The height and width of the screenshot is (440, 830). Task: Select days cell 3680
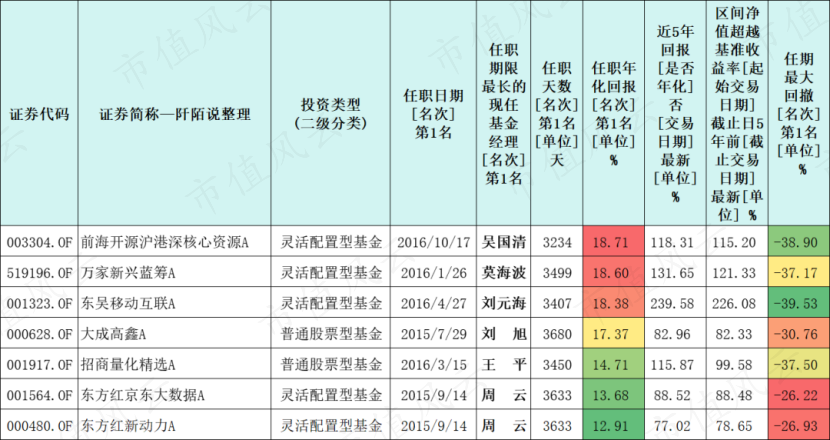(x=557, y=334)
